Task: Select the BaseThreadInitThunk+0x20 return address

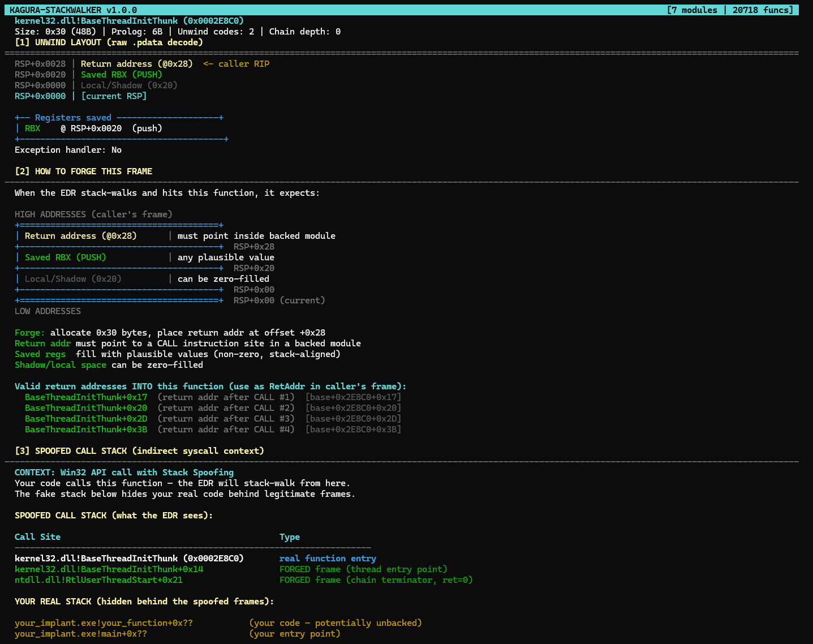Action: click(x=85, y=407)
